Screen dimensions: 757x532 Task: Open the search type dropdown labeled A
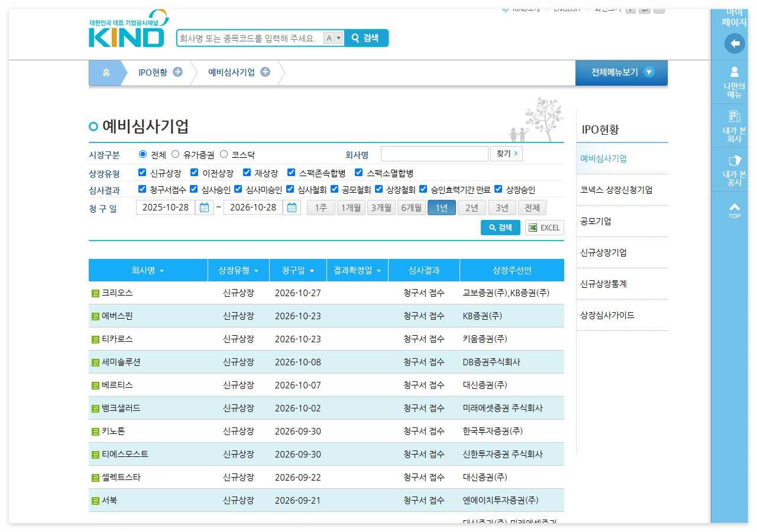click(334, 38)
